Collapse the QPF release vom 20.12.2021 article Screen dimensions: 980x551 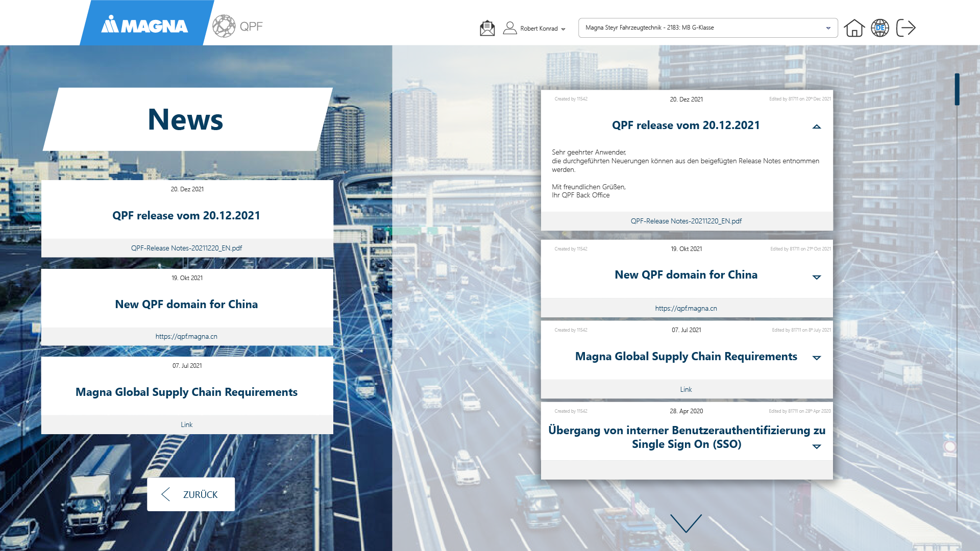[x=817, y=127]
